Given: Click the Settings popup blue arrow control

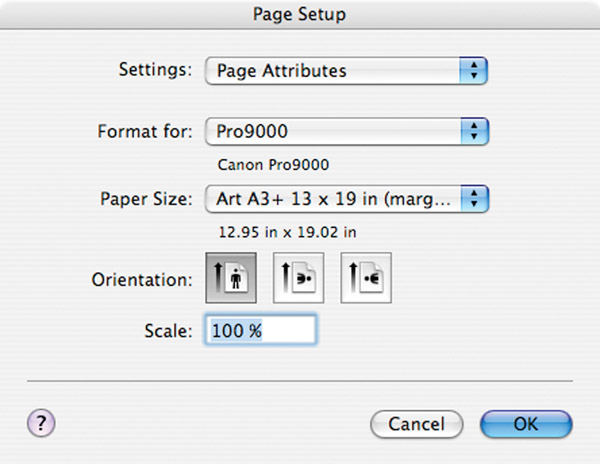Looking at the screenshot, I should tap(474, 71).
